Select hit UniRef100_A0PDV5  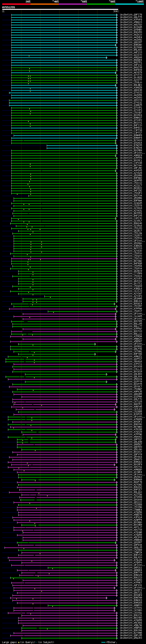[131, 170]
